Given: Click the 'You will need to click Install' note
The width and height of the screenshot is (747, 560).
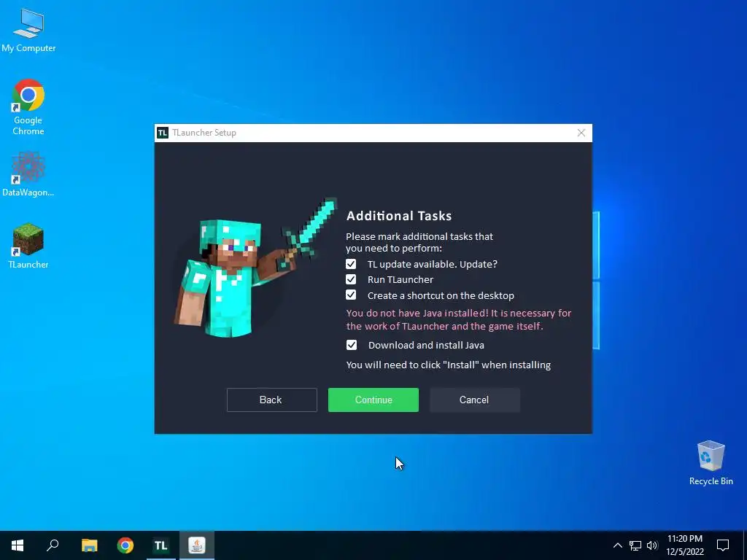Looking at the screenshot, I should (x=449, y=365).
